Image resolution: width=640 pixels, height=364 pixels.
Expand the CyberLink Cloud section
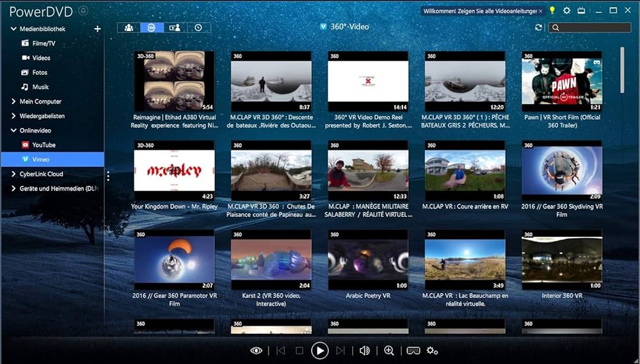[x=13, y=174]
